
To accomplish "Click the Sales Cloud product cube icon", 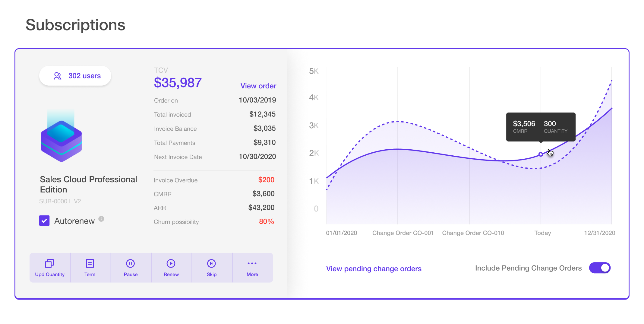I will (x=62, y=139).
